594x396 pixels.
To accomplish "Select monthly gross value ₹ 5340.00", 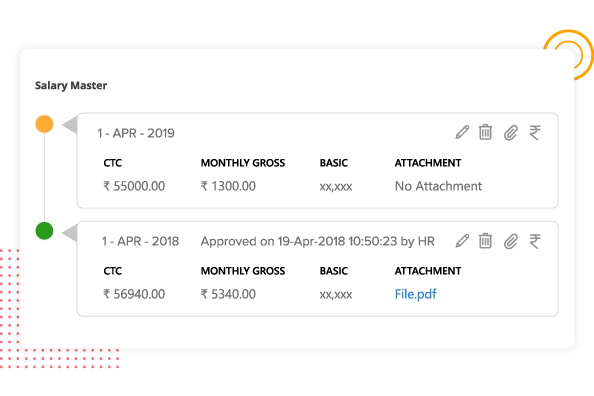I will (x=228, y=294).
